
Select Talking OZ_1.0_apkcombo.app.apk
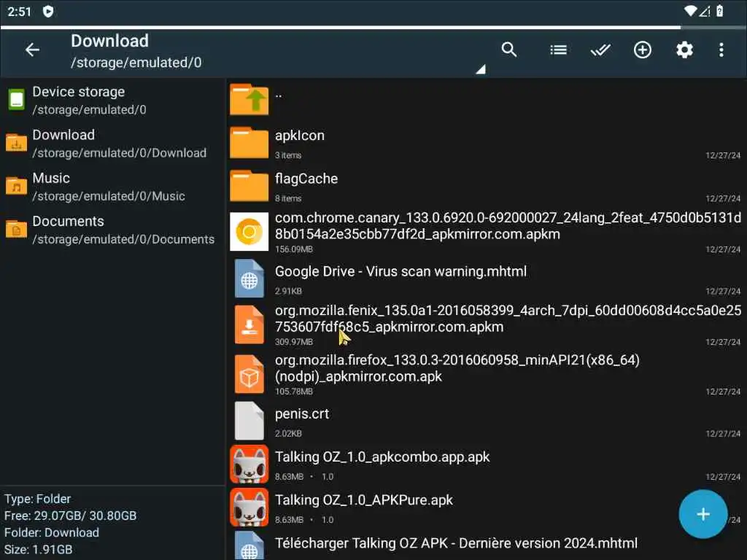point(486,465)
